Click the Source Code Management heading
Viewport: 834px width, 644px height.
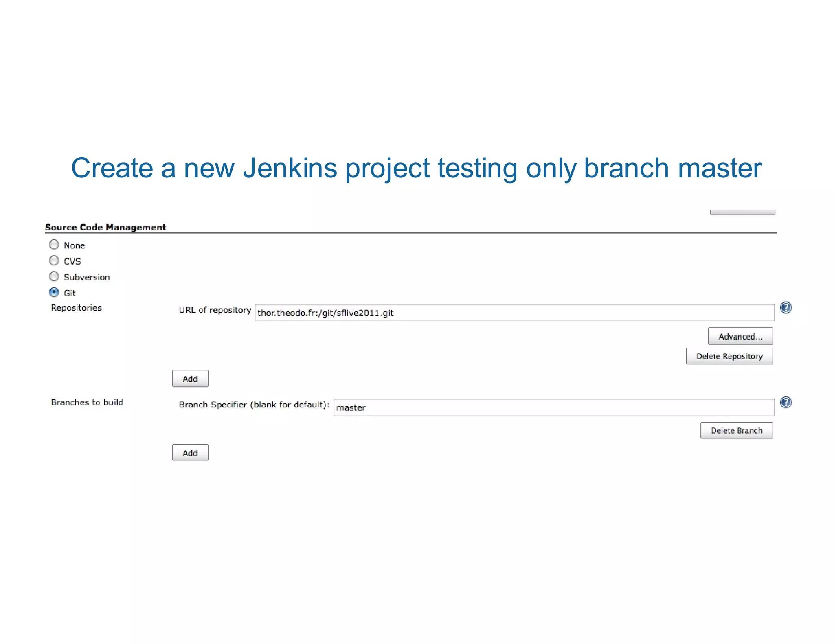click(x=105, y=227)
